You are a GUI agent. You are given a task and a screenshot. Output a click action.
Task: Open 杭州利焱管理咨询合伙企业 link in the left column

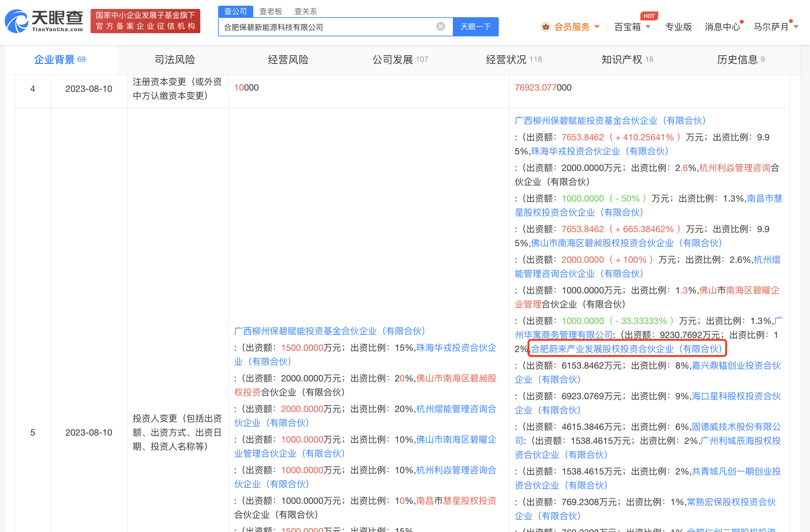[365, 477]
